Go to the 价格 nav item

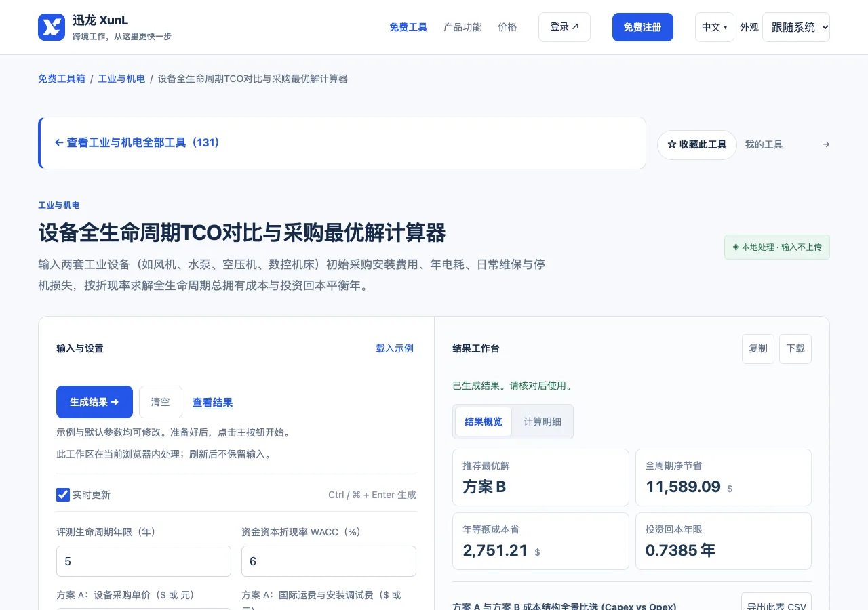[507, 27]
